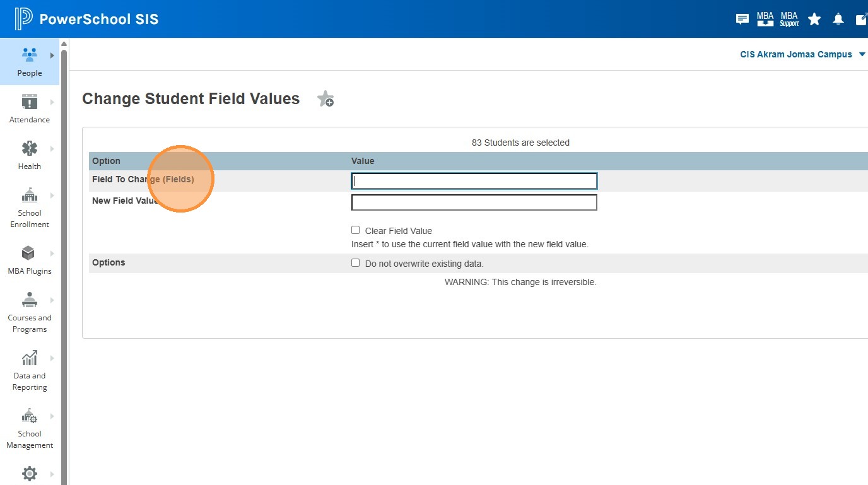This screenshot has height=485, width=868.
Task: Click the Fields link in Field To Change
Action: coord(179,179)
